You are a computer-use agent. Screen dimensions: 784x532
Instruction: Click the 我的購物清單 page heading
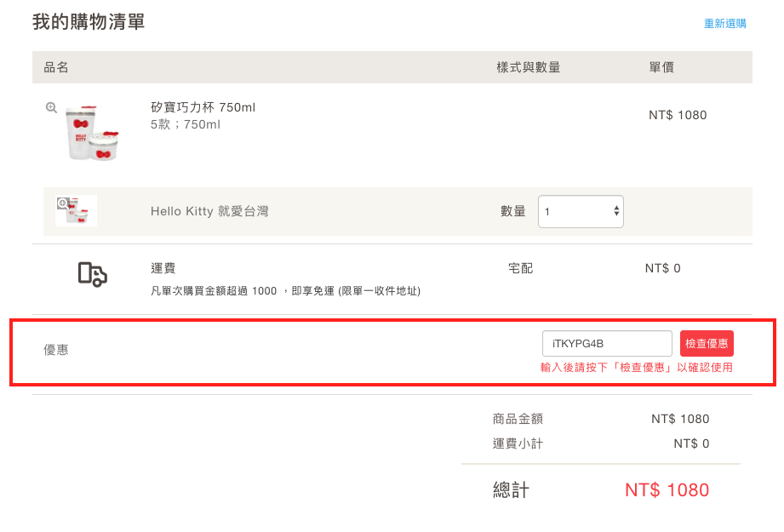coord(89,22)
